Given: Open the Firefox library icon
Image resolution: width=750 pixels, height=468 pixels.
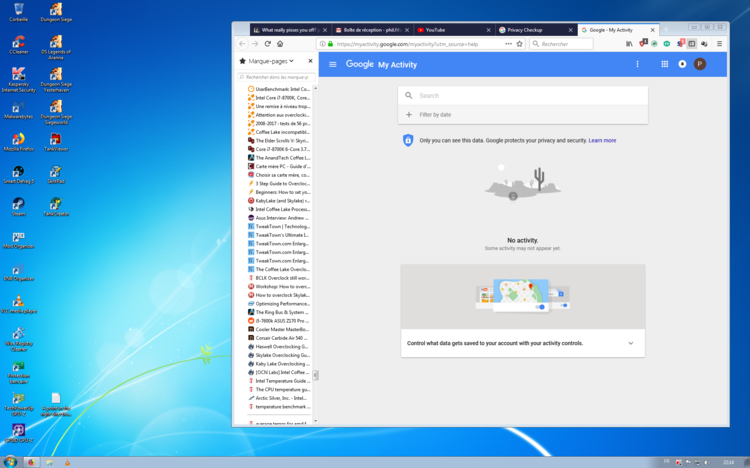Looking at the screenshot, I should (x=629, y=44).
